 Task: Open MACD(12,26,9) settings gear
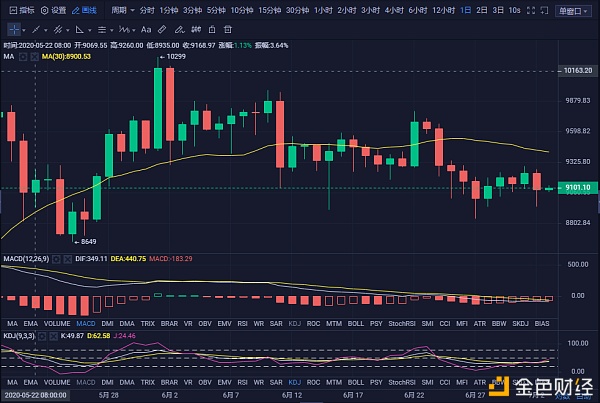(x=56, y=259)
